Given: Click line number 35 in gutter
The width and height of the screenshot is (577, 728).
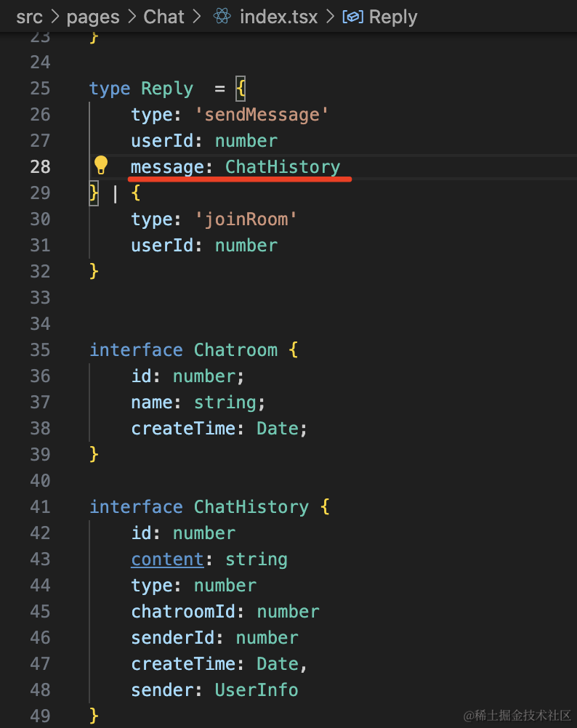Looking at the screenshot, I should coord(40,349).
